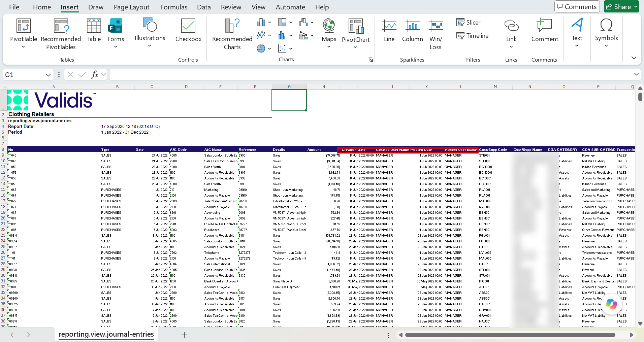Open Recommended Charts

coord(232,34)
